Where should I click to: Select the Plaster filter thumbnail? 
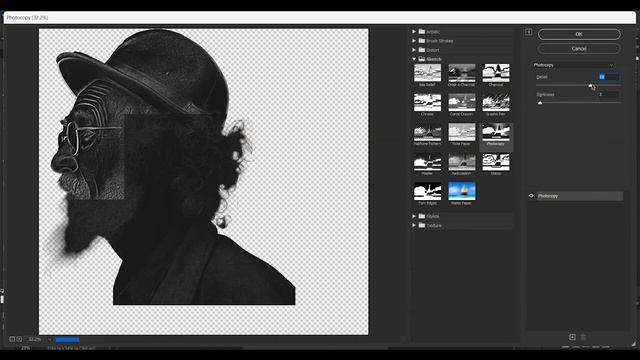(427, 162)
